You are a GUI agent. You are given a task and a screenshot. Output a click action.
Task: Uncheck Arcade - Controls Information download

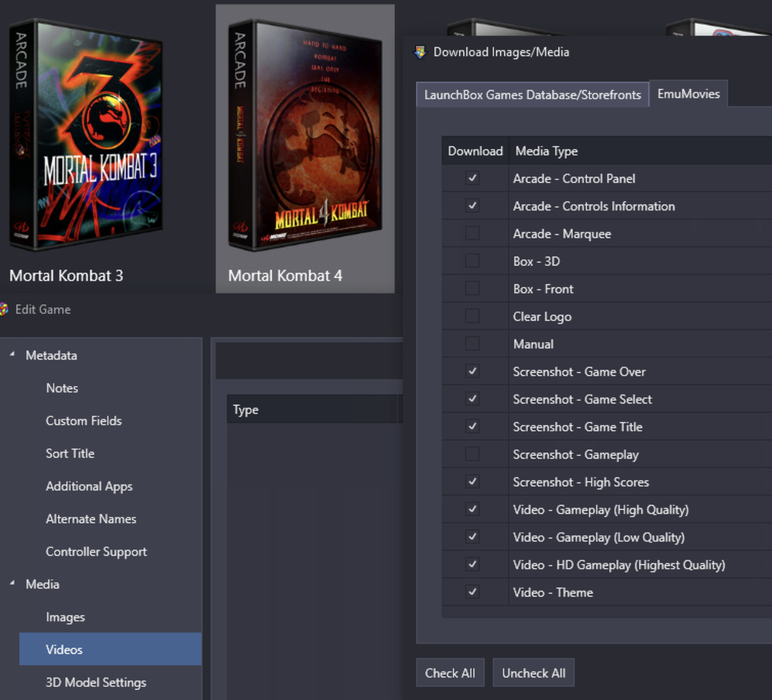pyautogui.click(x=472, y=206)
